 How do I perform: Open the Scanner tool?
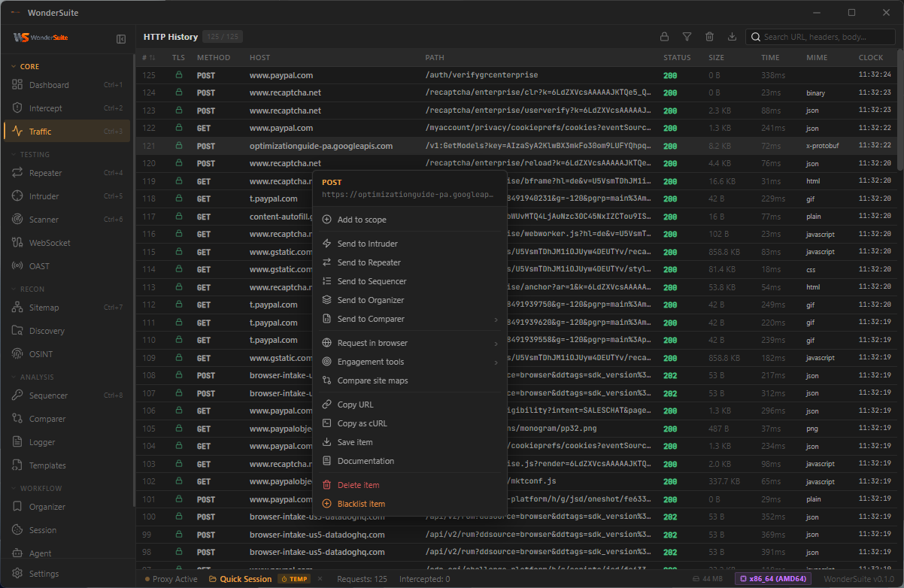tap(66, 220)
